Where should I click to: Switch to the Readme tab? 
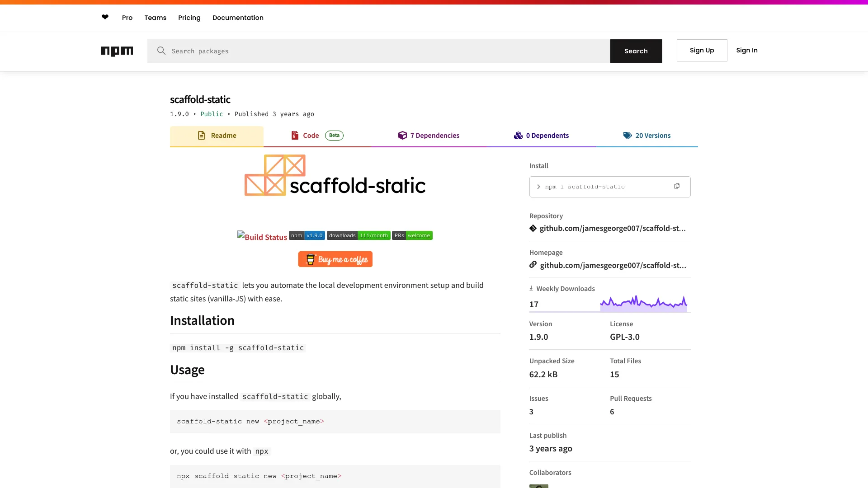click(x=217, y=136)
